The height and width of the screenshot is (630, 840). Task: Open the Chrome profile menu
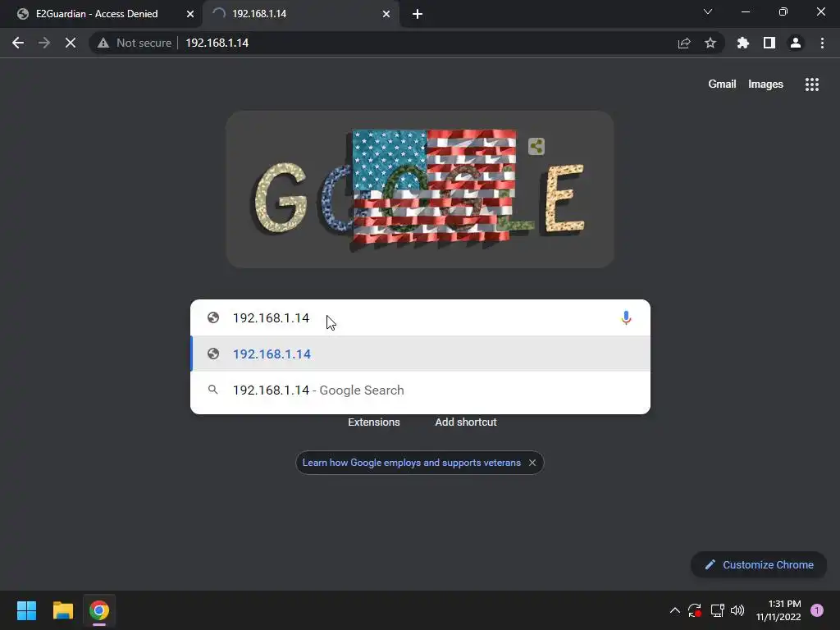pos(796,43)
